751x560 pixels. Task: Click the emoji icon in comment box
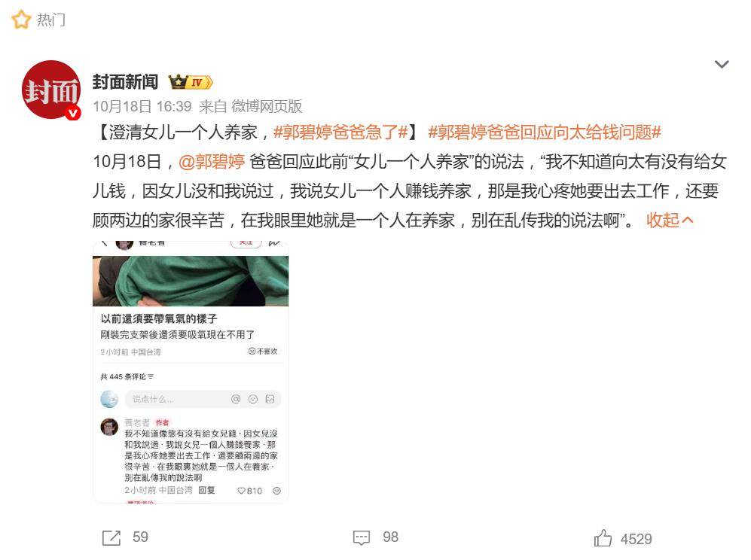click(253, 399)
